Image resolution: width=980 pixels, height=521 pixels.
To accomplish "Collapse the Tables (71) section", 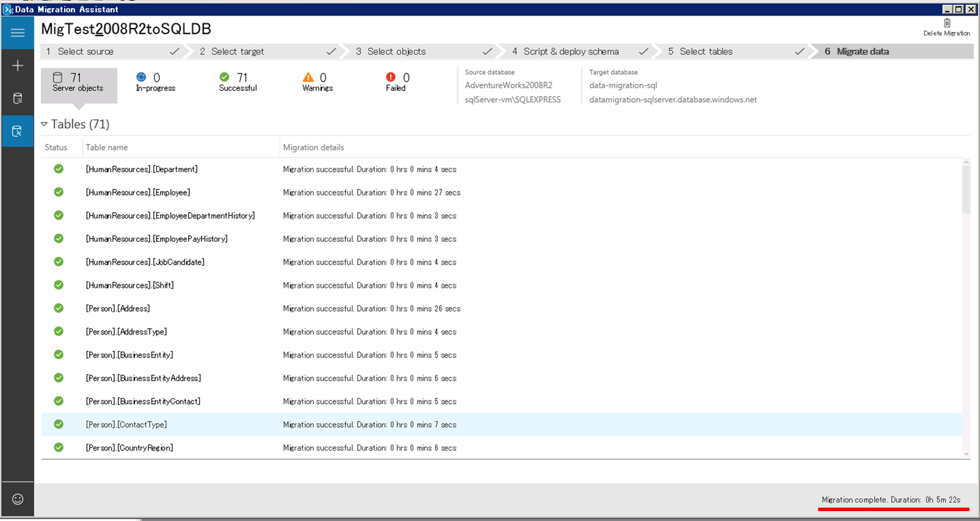I will coord(44,124).
